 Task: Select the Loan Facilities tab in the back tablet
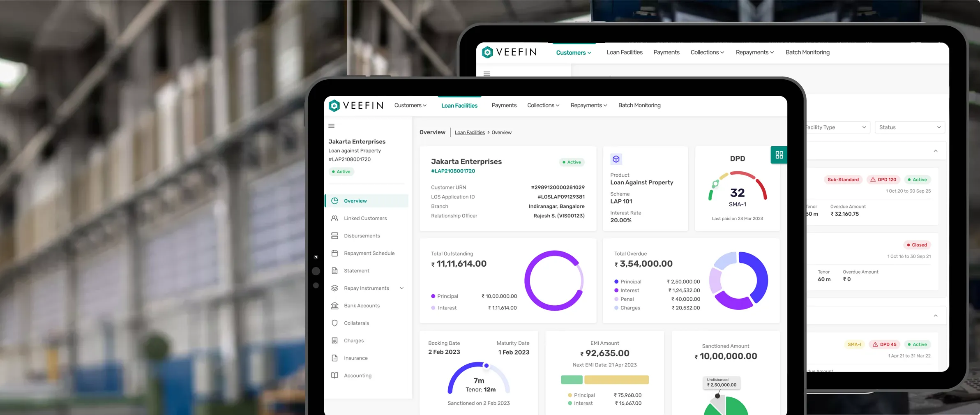point(625,53)
